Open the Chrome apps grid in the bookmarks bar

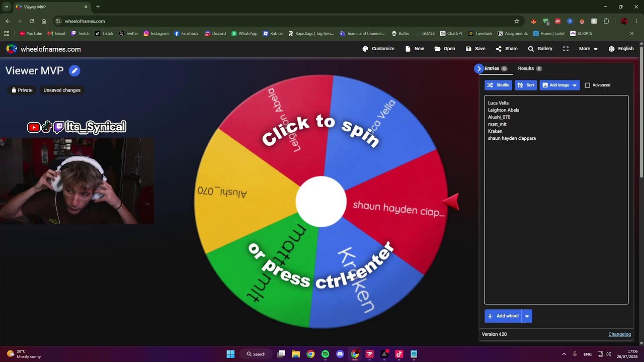click(7, 34)
